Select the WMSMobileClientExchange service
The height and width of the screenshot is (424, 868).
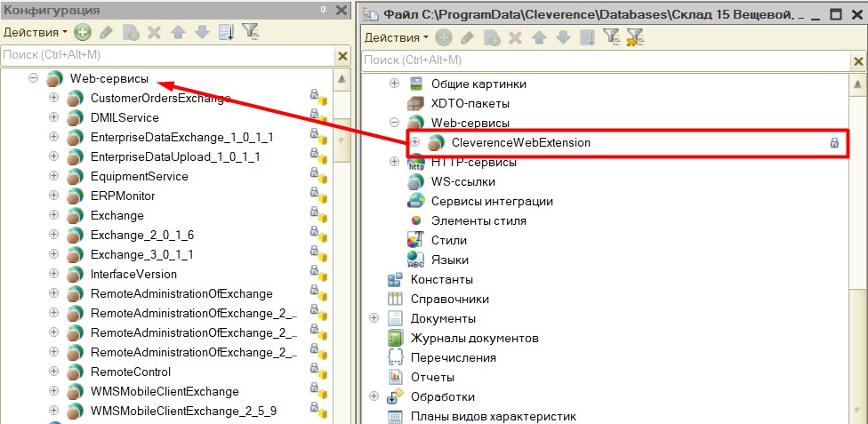165,392
